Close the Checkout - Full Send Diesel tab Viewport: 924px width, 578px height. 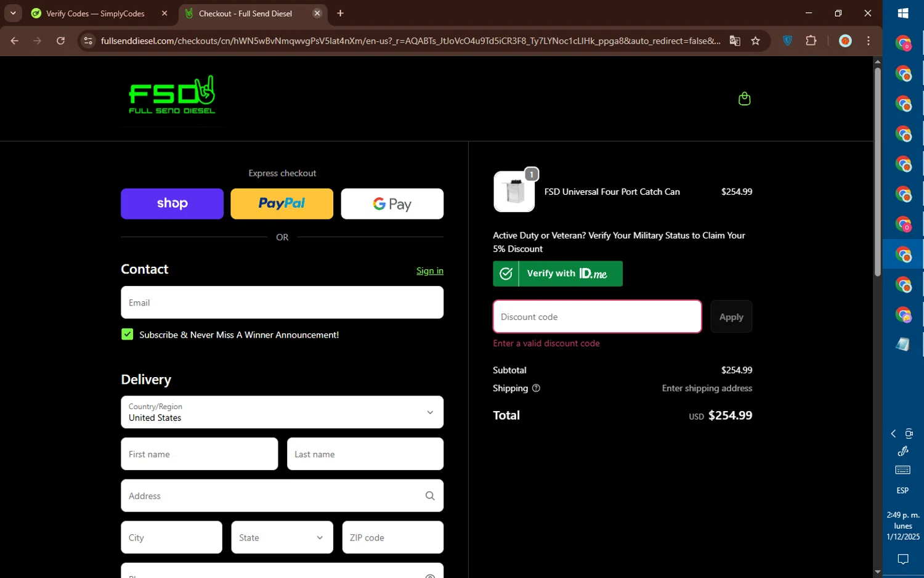[x=317, y=13]
